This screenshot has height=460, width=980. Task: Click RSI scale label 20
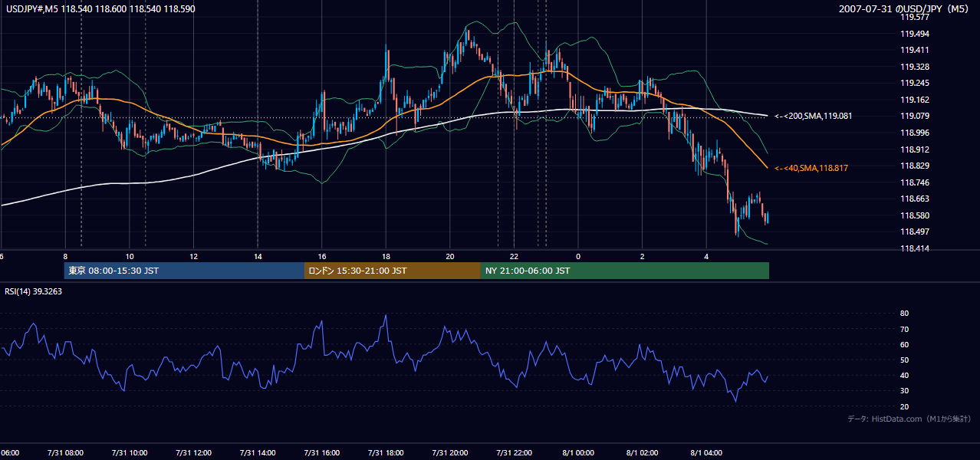coord(904,406)
